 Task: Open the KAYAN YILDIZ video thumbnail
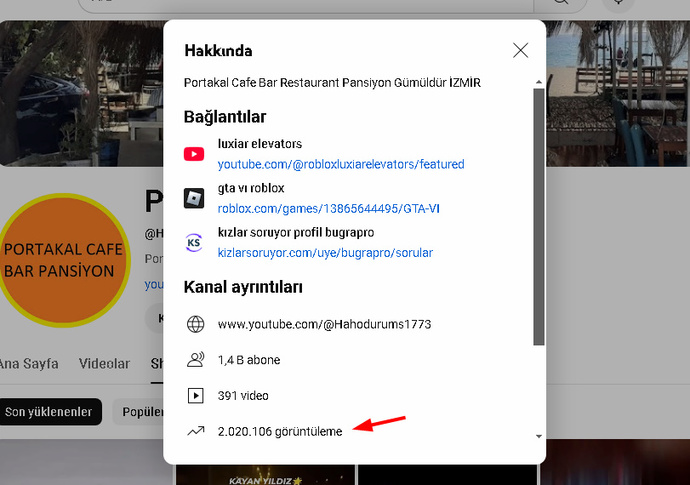pos(265,475)
